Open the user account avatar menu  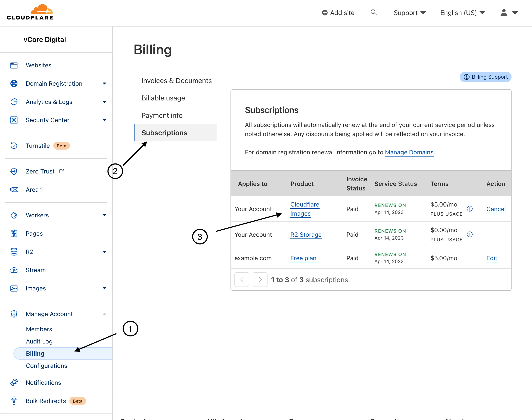pyautogui.click(x=504, y=13)
